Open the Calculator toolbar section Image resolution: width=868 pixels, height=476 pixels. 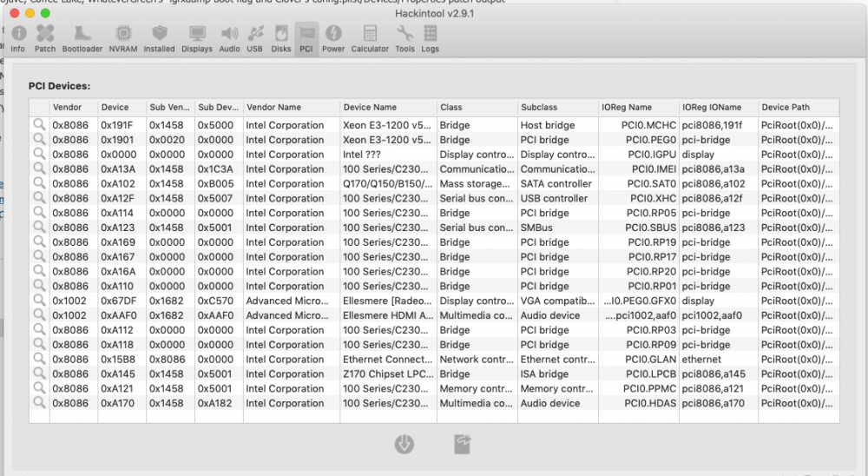[370, 39]
